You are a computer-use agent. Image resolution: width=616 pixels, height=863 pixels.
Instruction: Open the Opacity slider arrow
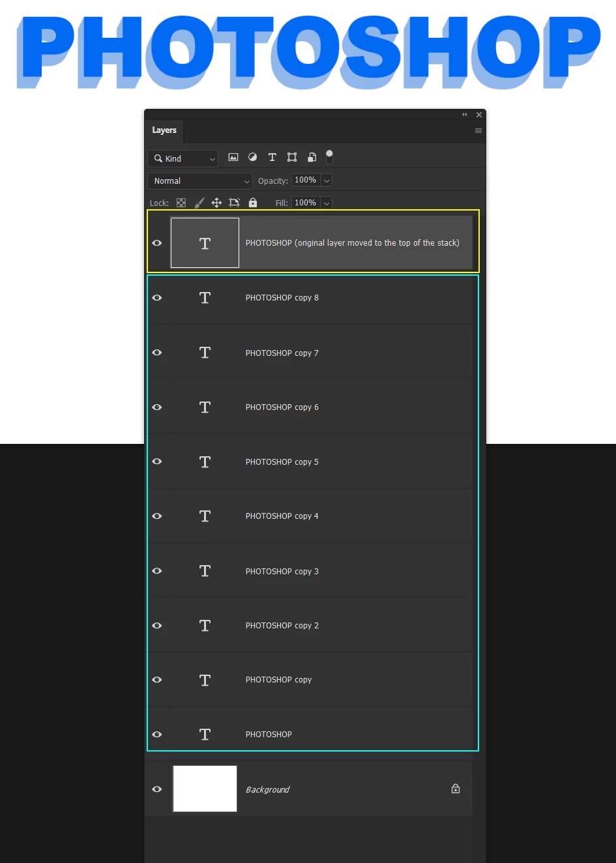point(327,181)
